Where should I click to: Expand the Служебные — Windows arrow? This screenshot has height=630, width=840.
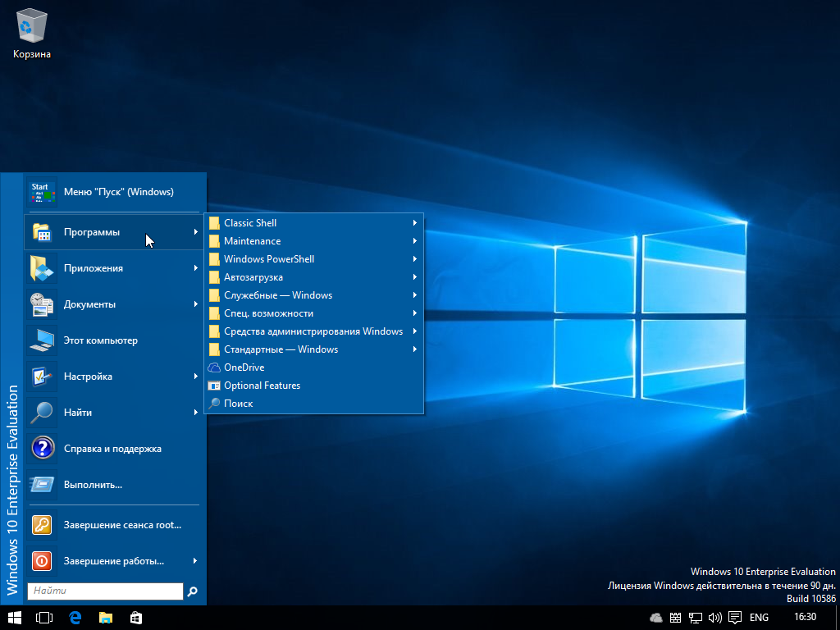click(x=414, y=295)
